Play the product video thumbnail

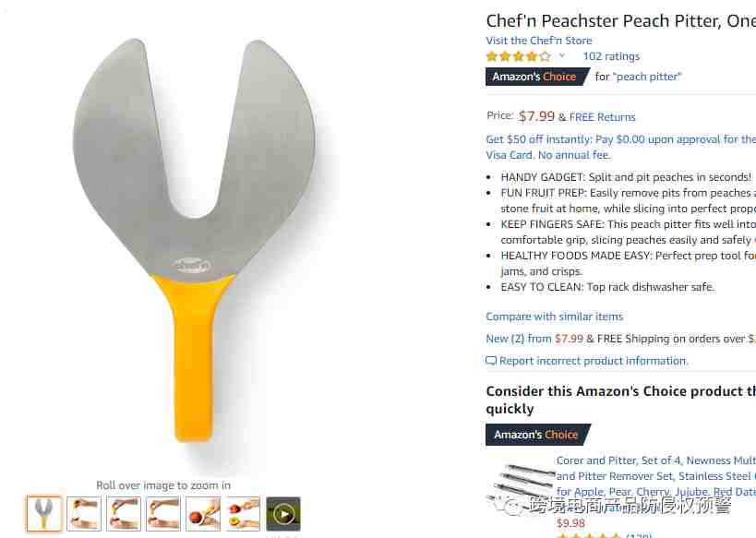coord(283,514)
